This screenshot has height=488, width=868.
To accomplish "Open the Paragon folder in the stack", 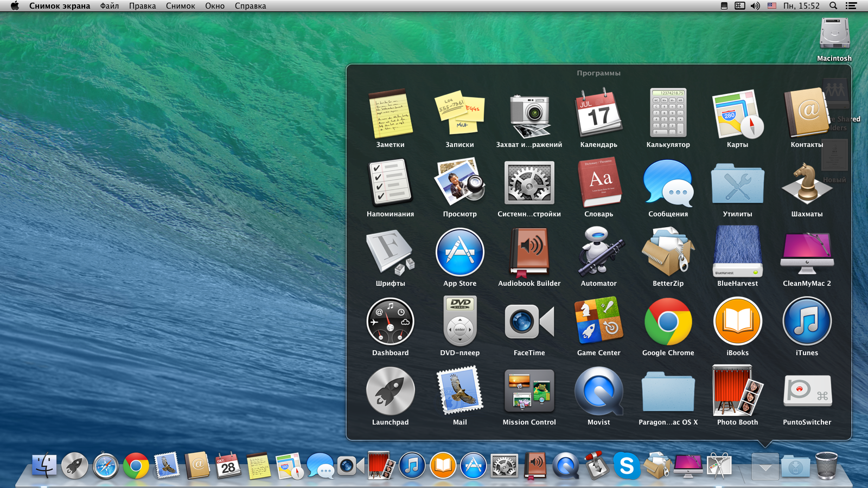I will (668, 391).
